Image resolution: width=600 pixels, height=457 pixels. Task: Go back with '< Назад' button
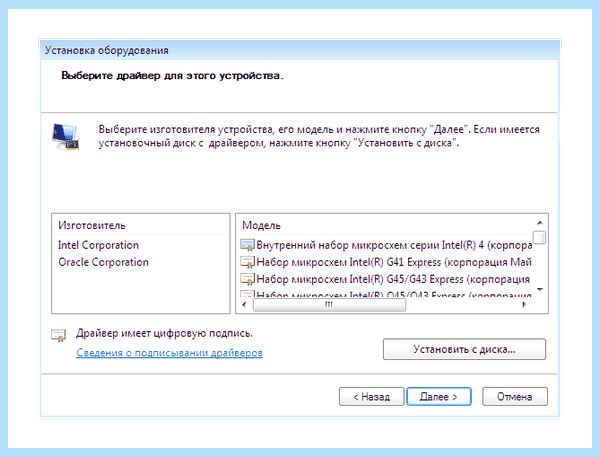371,397
